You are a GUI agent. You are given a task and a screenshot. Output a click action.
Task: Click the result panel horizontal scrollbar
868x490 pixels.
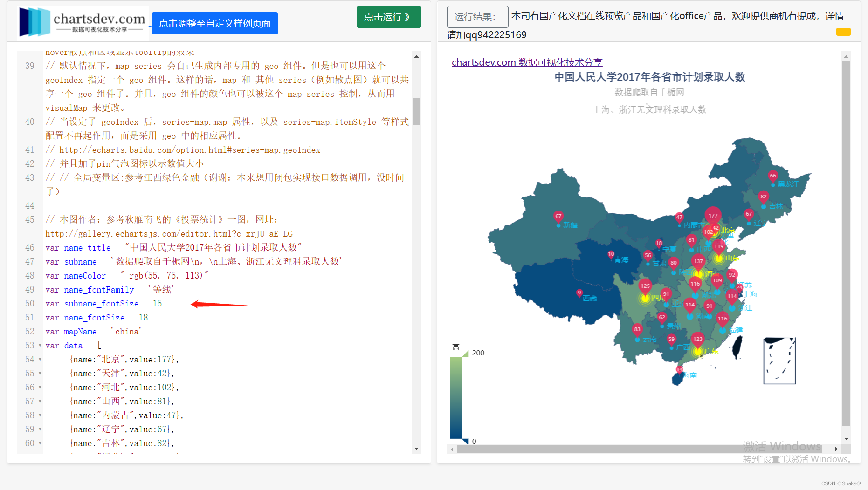pyautogui.click(x=640, y=449)
